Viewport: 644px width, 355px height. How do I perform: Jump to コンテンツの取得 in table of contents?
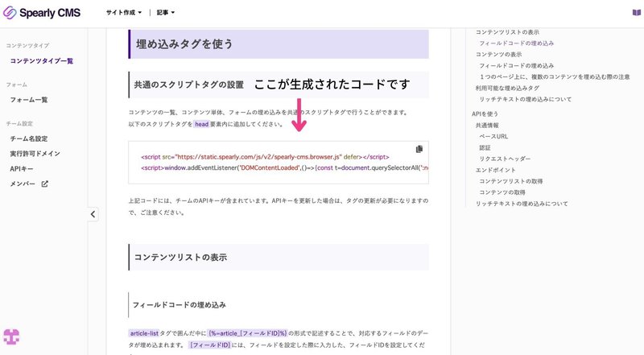click(502, 192)
